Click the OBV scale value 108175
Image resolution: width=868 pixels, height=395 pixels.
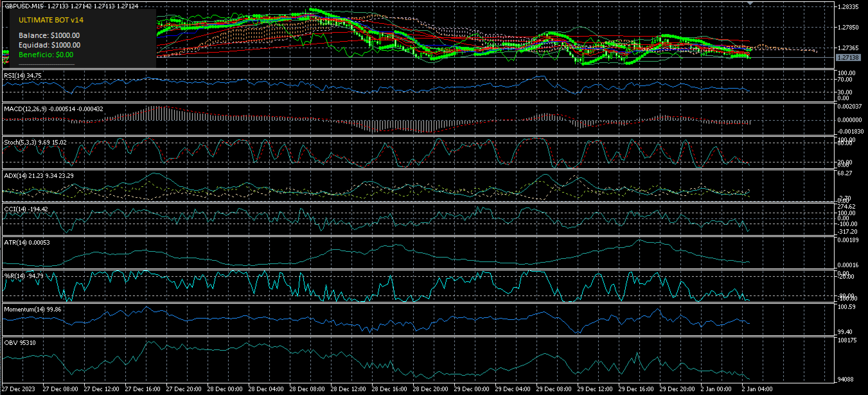tap(847, 340)
